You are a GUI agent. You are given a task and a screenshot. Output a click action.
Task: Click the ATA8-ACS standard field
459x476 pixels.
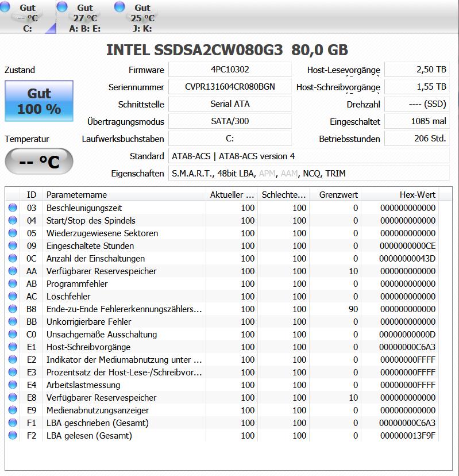point(309,156)
